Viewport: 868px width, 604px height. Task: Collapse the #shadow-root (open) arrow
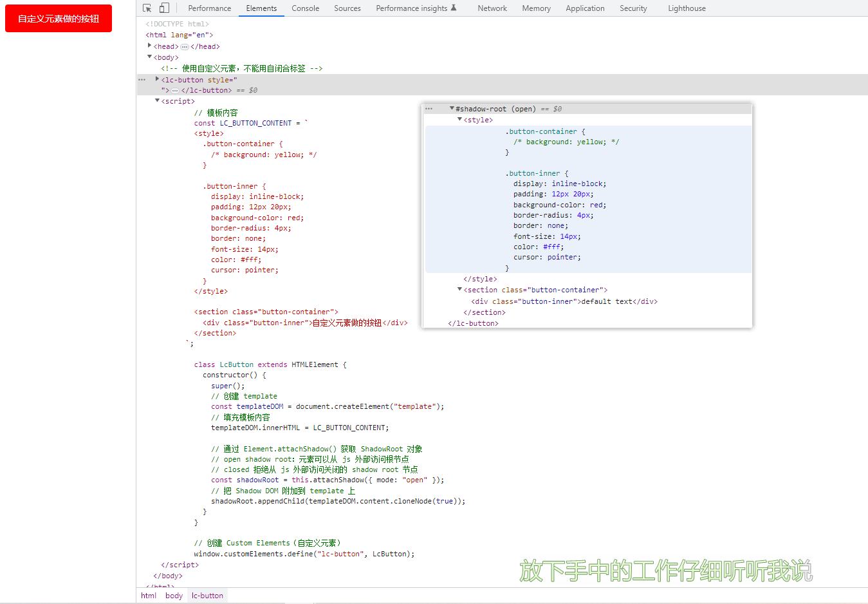tap(452, 108)
